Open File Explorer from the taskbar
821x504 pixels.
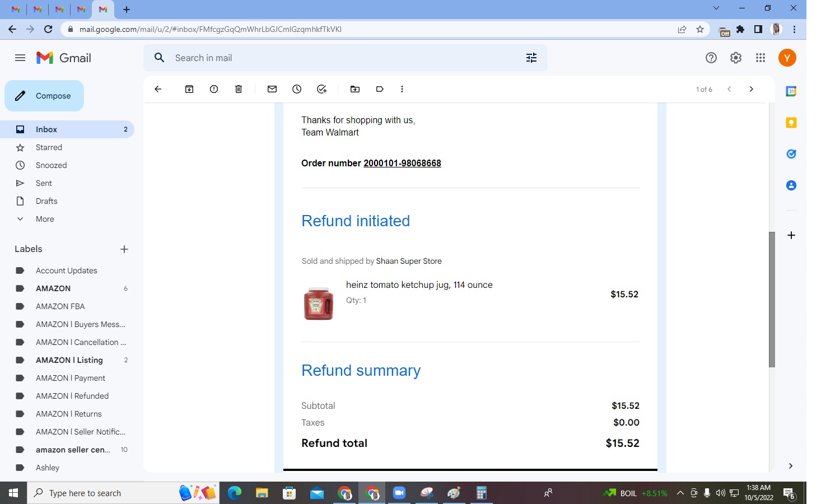click(262, 493)
